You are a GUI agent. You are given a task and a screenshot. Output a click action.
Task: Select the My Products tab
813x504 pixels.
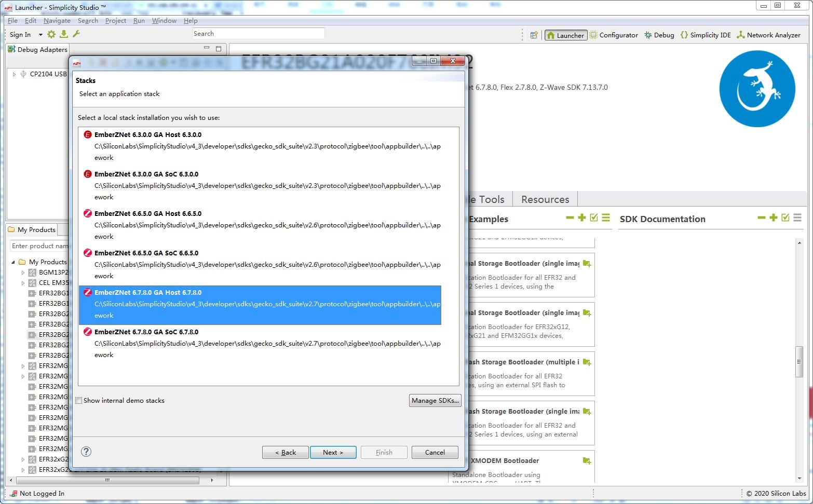pos(31,229)
